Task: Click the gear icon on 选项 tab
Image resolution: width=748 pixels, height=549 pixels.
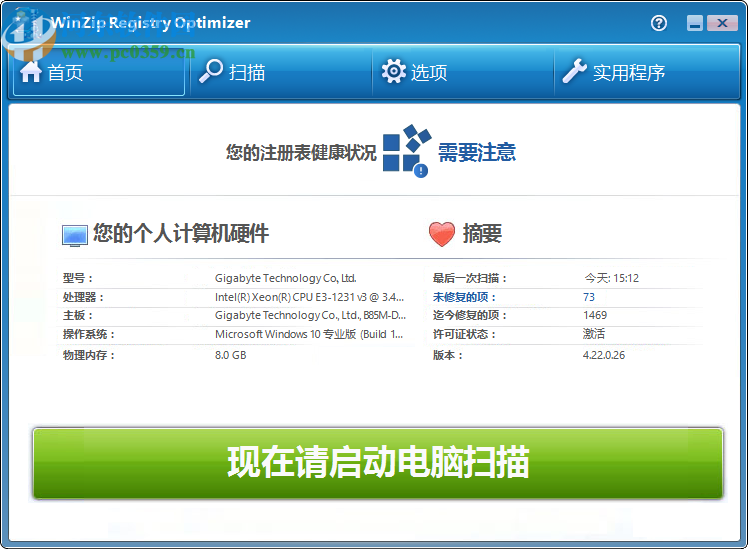Action: tap(394, 72)
